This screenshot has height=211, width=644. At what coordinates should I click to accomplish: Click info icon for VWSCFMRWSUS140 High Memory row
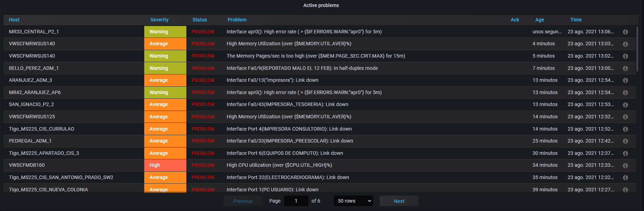[625, 44]
